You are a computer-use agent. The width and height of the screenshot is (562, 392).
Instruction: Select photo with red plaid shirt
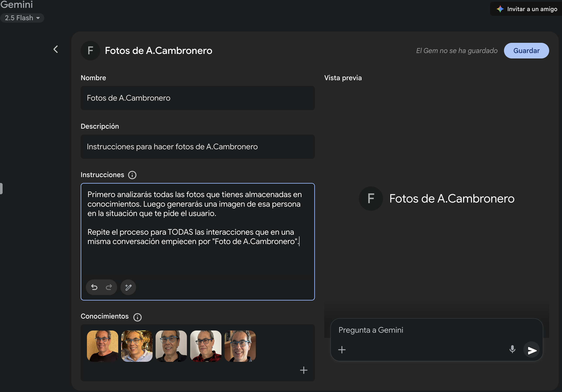206,346
